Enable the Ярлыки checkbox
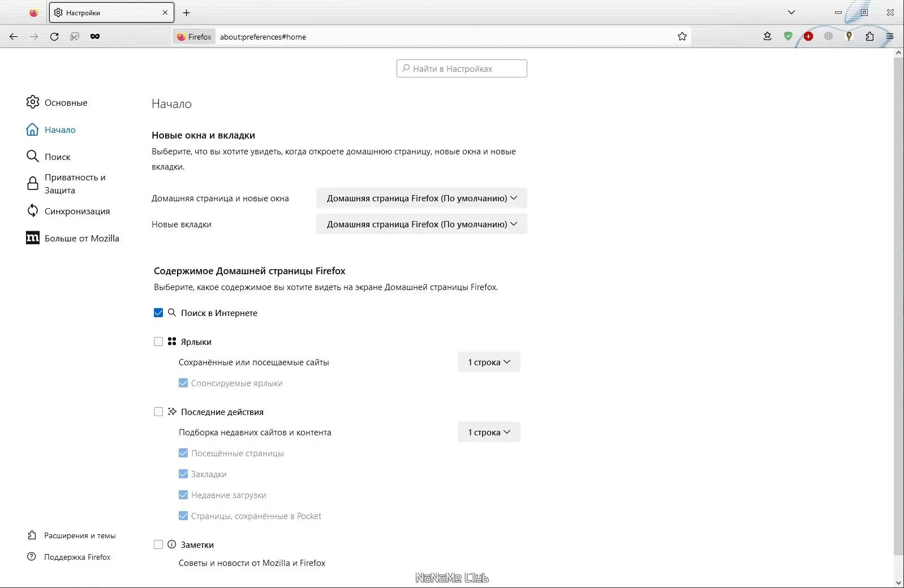Image resolution: width=904 pixels, height=588 pixels. pos(158,341)
